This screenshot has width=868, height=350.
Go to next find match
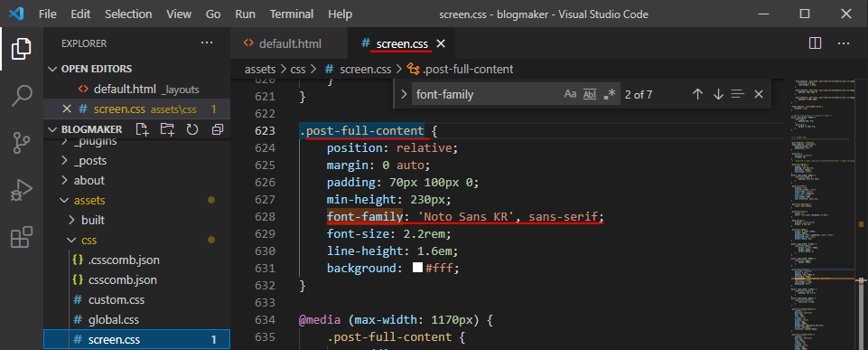[718, 94]
